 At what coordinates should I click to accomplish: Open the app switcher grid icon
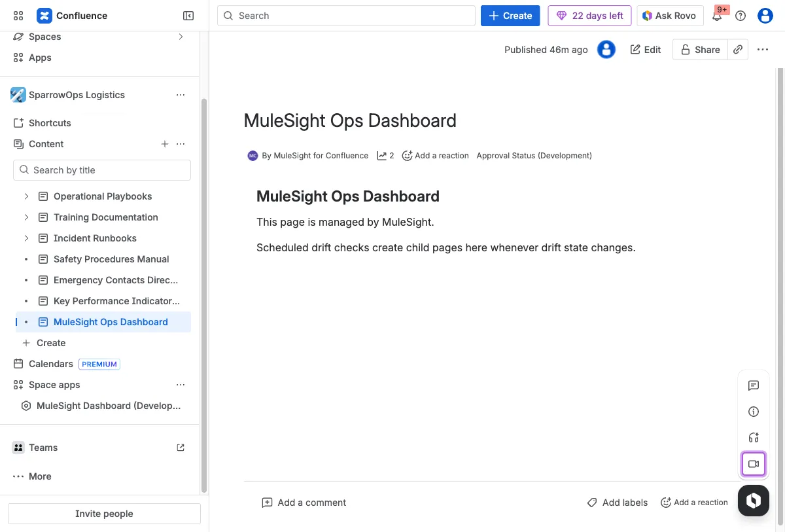pyautogui.click(x=18, y=16)
